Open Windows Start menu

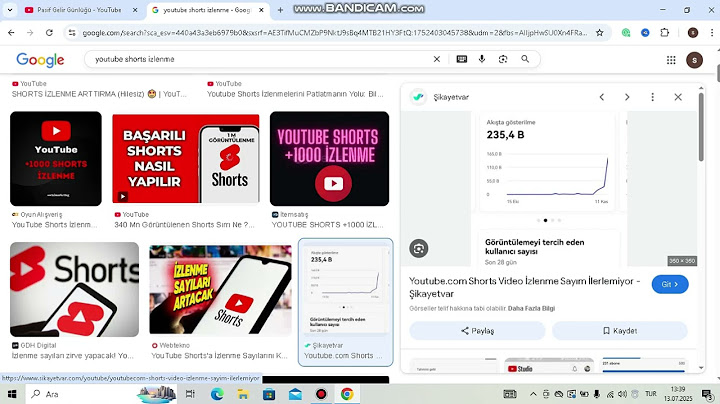(12, 394)
